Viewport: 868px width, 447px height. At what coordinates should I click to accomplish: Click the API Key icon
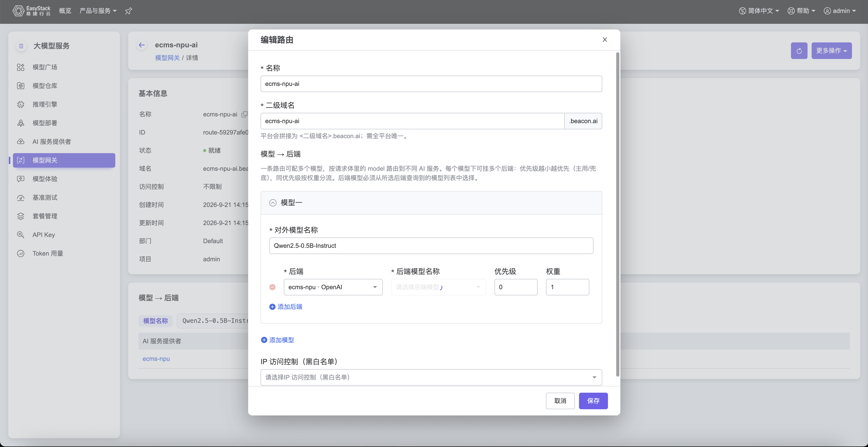tap(21, 235)
